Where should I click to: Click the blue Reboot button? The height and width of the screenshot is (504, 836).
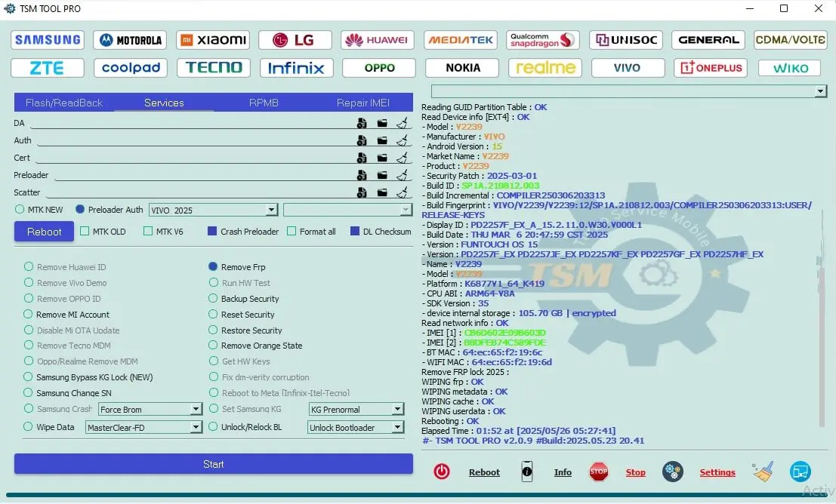click(x=45, y=232)
